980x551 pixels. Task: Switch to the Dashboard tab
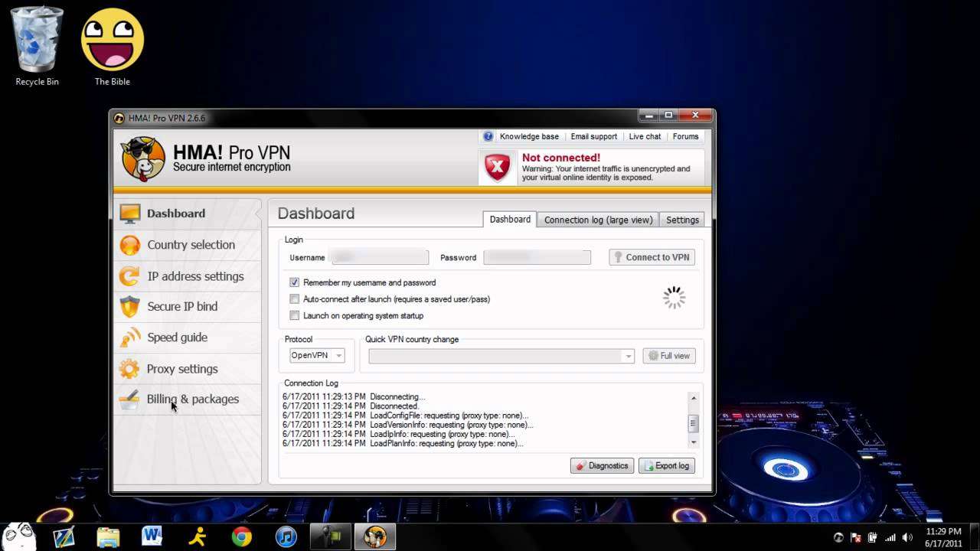(x=510, y=219)
